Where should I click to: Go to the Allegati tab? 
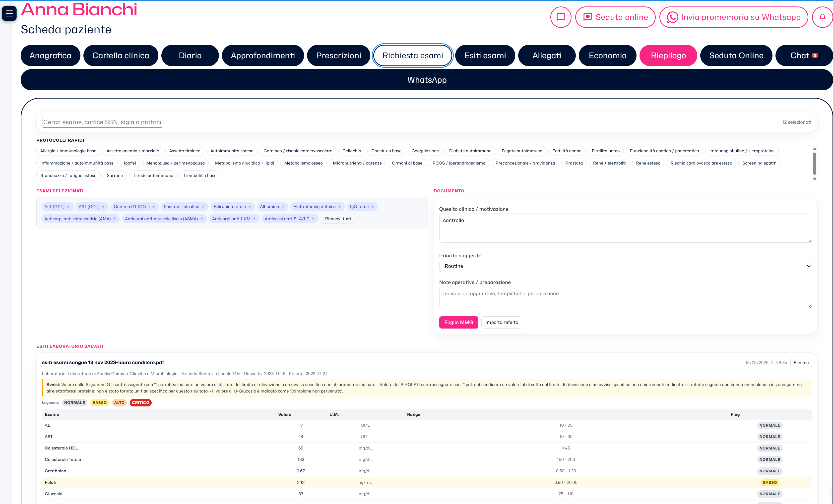pos(547,56)
